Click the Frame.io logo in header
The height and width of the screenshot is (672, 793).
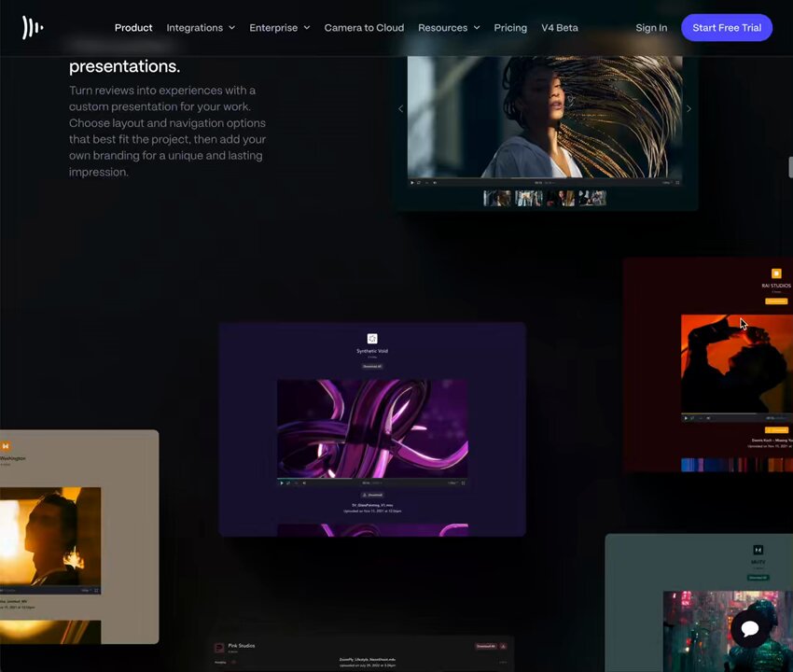(33, 27)
